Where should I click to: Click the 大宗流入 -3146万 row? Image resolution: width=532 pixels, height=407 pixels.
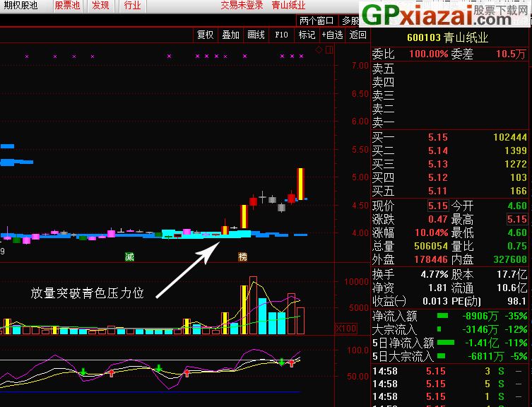(449, 329)
